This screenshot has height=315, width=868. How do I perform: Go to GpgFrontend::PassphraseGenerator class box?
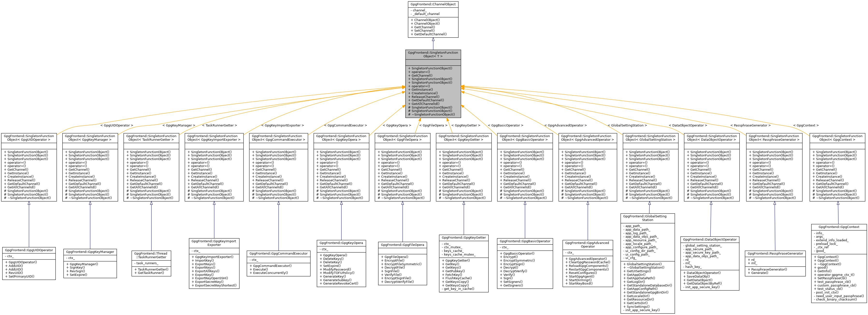tap(775, 264)
